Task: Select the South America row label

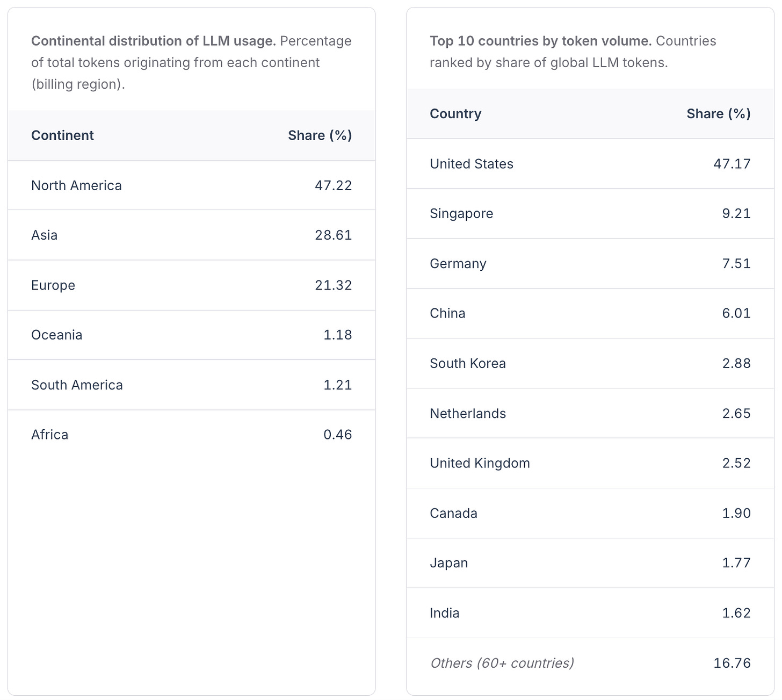Action: coord(77,385)
